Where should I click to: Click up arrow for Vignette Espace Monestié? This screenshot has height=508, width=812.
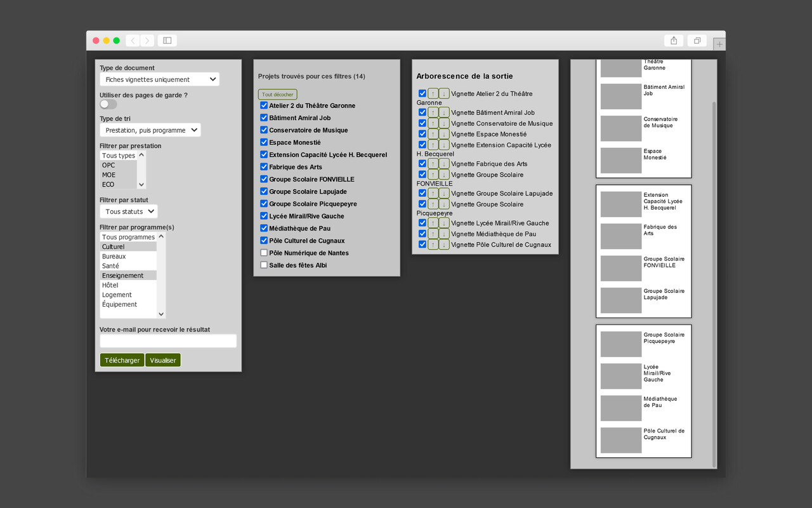tap(433, 134)
